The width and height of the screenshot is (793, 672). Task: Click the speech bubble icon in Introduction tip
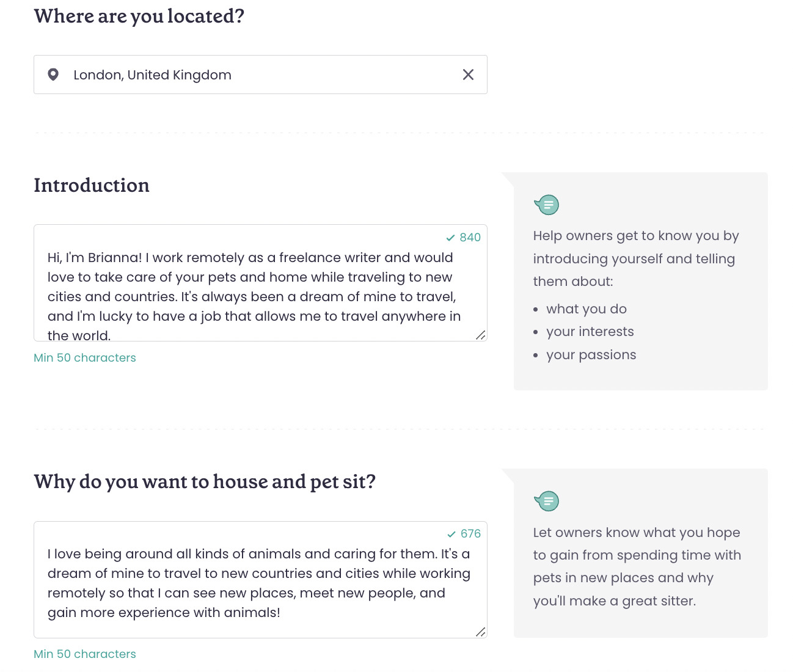click(547, 205)
